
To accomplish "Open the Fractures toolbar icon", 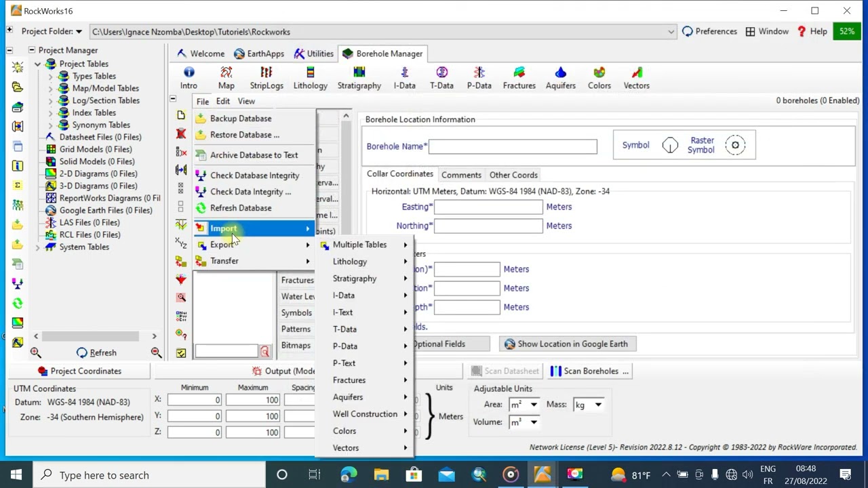I will coord(519,77).
